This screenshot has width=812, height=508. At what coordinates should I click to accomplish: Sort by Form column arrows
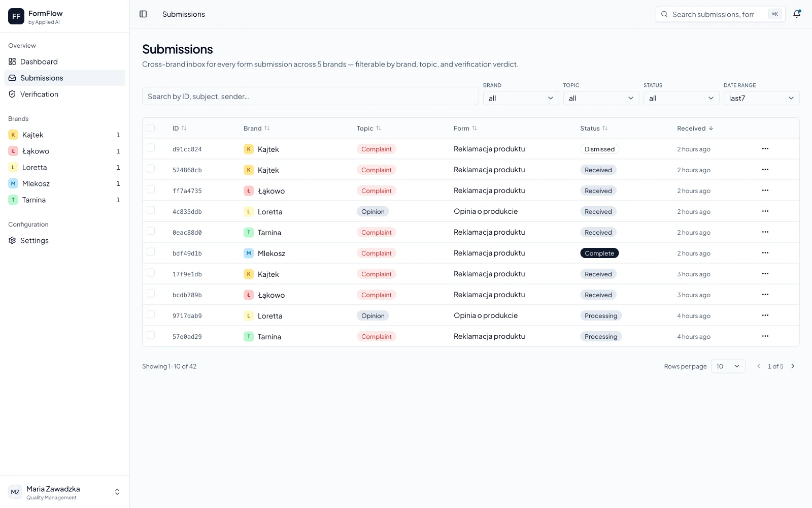(475, 129)
